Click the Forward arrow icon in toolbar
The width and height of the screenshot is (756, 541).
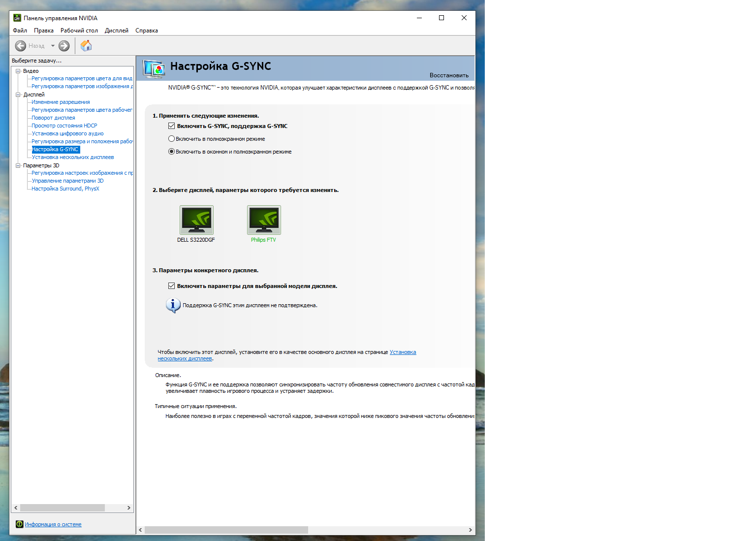click(64, 46)
